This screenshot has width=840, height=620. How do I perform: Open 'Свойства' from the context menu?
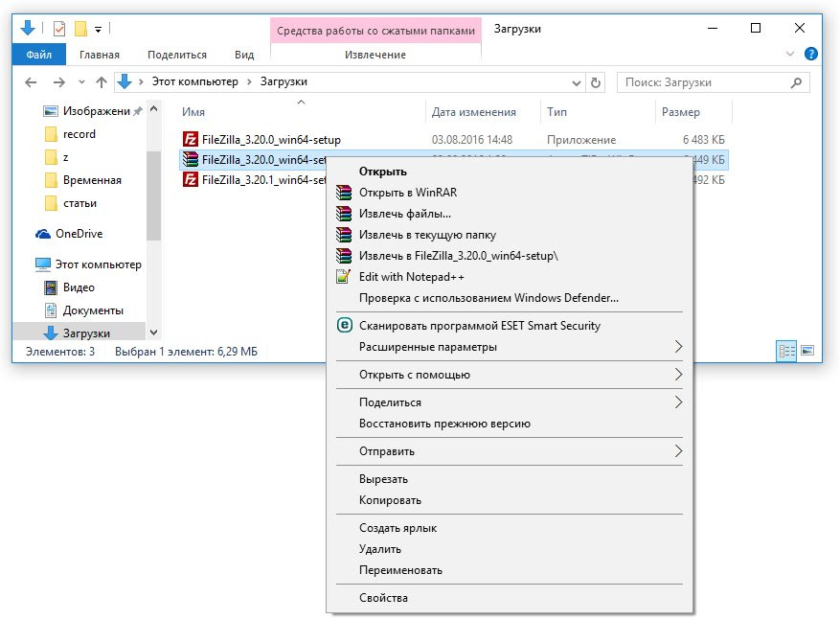(383, 598)
